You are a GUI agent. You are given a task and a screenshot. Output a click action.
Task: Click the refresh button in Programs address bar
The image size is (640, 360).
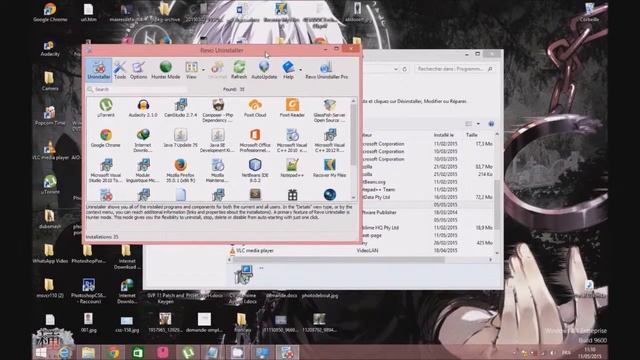pos(404,69)
